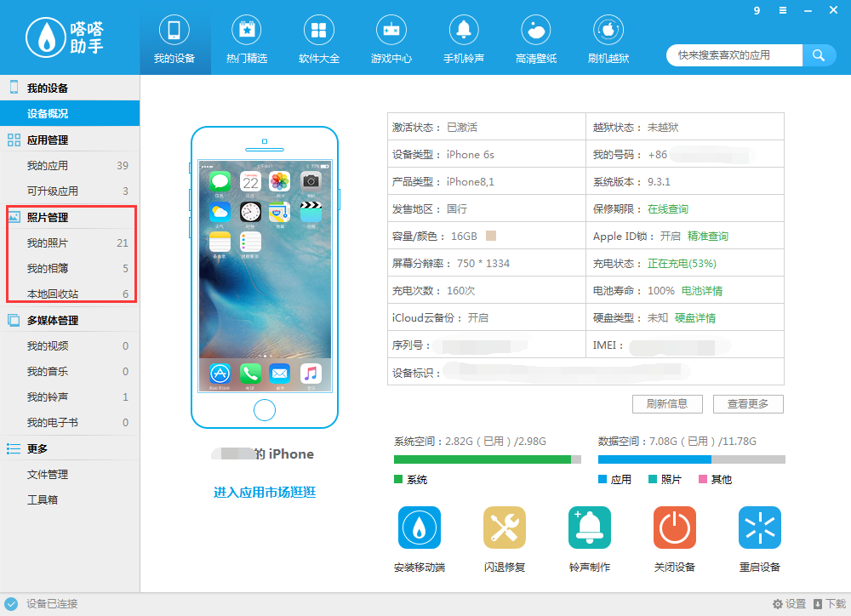Expand the 更多 section in sidebar
Viewport: 851px width, 616px height.
38,448
